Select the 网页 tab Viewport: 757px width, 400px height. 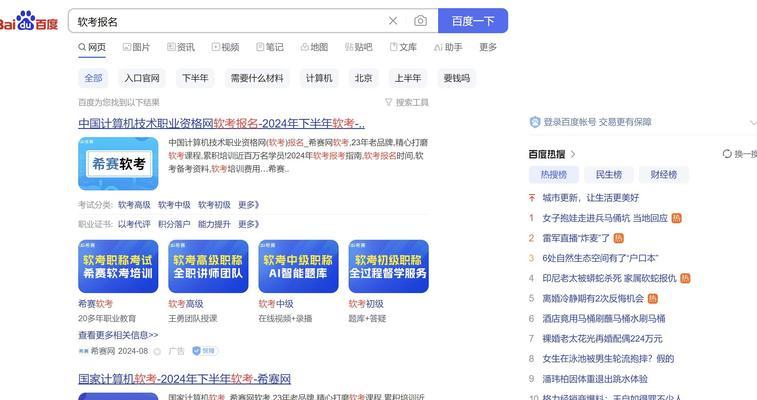pyautogui.click(x=92, y=47)
